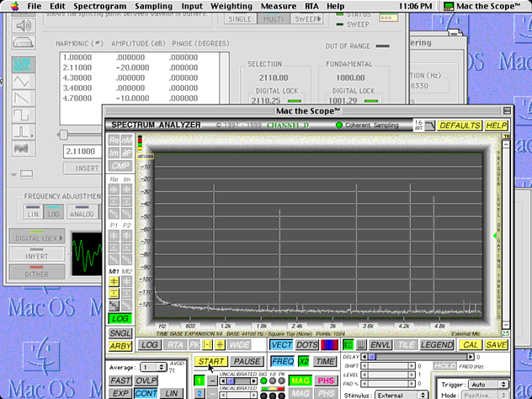Select the green horizontal bars display icon
This screenshot has width=532, height=399.
[x=348, y=345]
